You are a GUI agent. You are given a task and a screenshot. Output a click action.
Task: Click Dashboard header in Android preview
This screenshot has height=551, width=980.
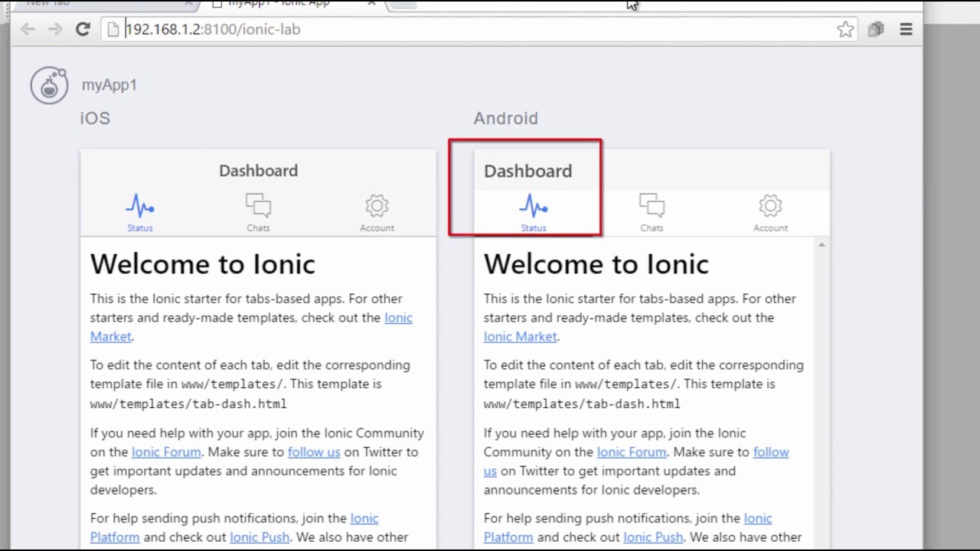coord(528,171)
